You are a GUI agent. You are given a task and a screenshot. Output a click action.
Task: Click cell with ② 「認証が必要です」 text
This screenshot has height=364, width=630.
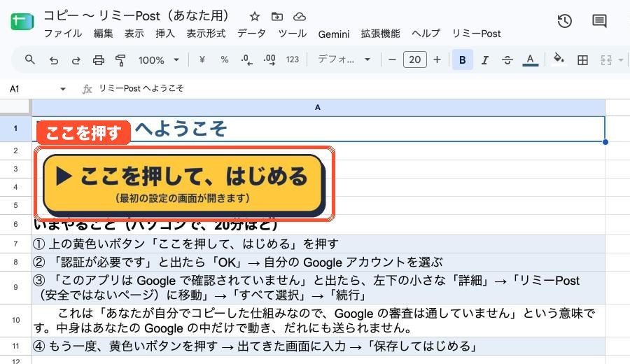[x=318, y=262]
